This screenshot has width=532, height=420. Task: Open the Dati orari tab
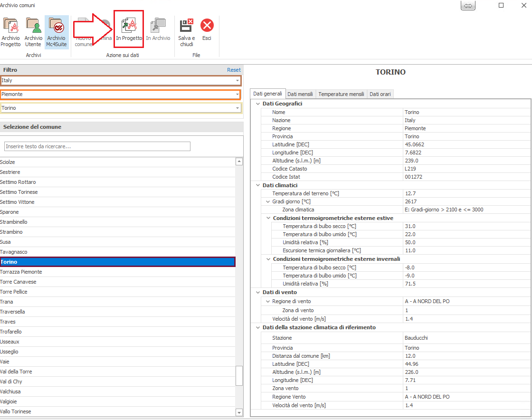(x=380, y=94)
